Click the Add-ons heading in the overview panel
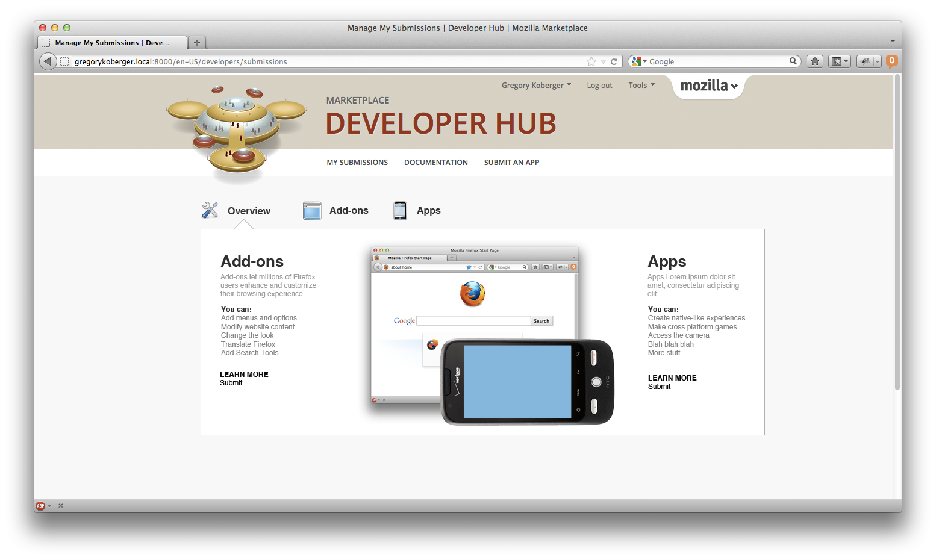Viewport: 936px width, 560px height. tap(252, 261)
